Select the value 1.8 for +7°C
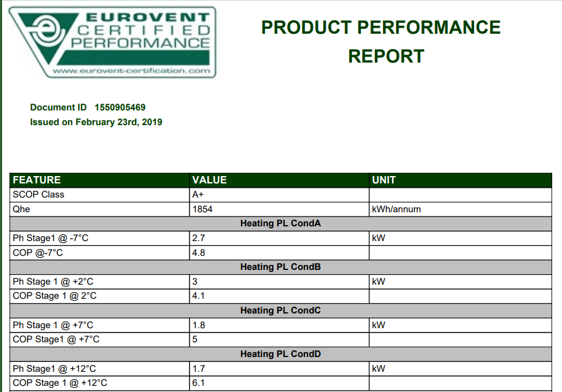 (279, 325)
